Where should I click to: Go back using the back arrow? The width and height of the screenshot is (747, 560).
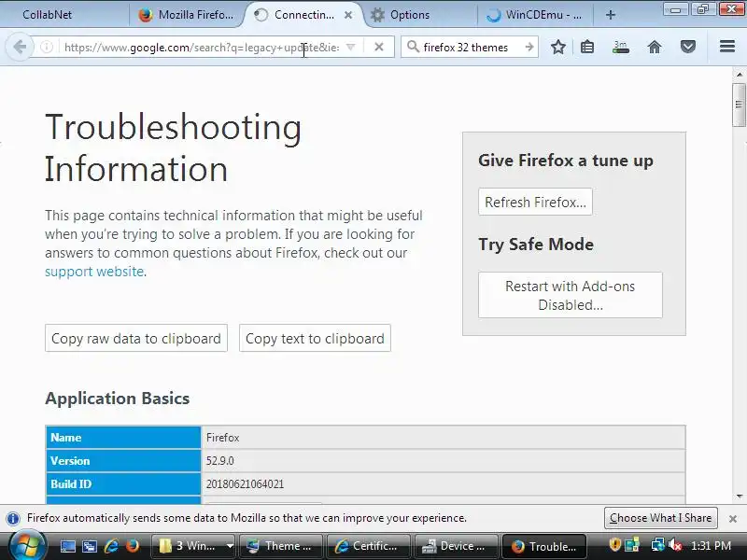(x=20, y=47)
